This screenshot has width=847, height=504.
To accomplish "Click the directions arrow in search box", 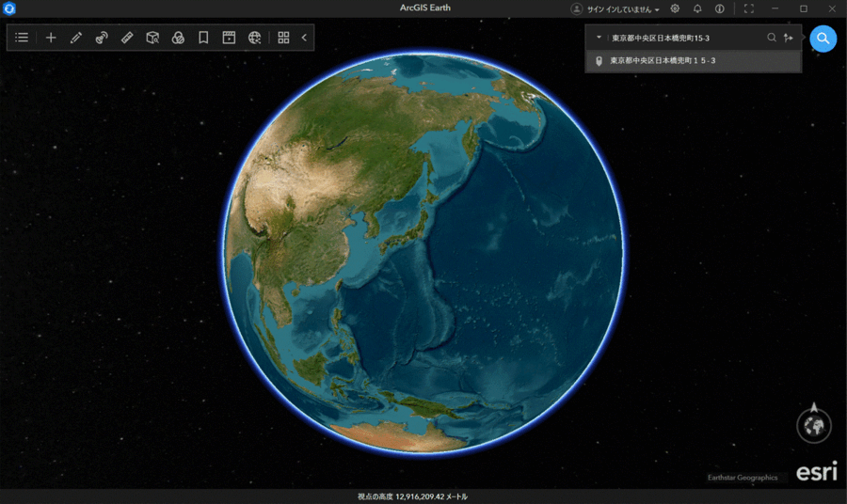I will click(x=789, y=38).
